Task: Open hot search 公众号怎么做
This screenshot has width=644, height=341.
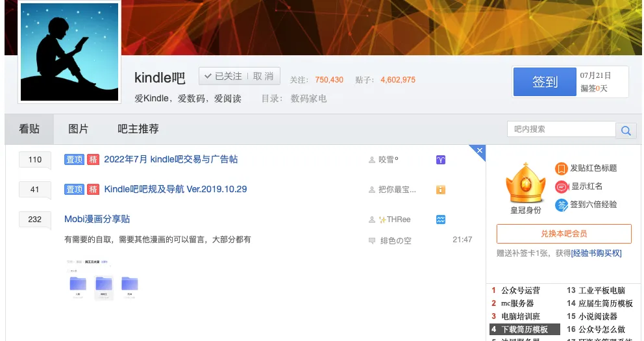Action: [602, 329]
